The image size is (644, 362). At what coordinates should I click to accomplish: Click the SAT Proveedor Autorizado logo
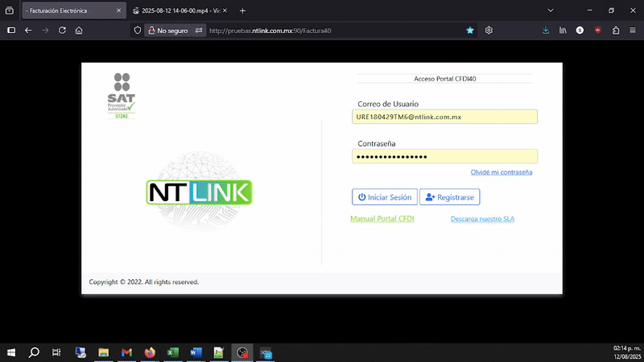(x=122, y=96)
